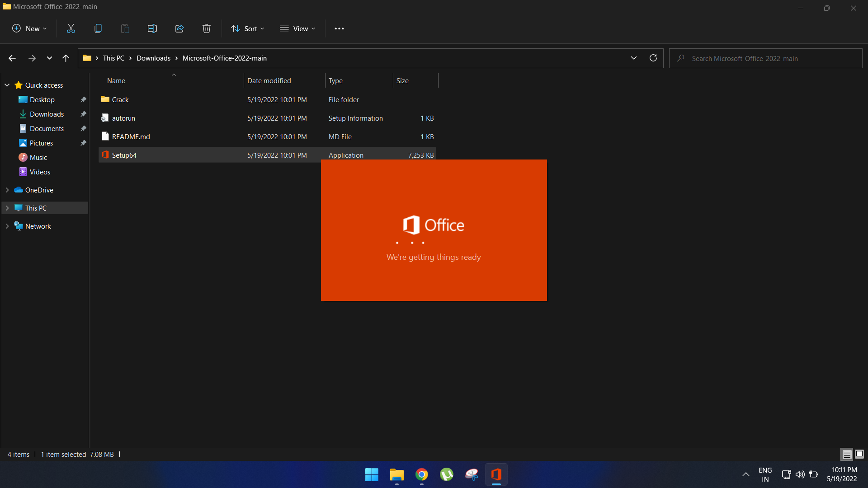Open the View dropdown options

click(298, 28)
